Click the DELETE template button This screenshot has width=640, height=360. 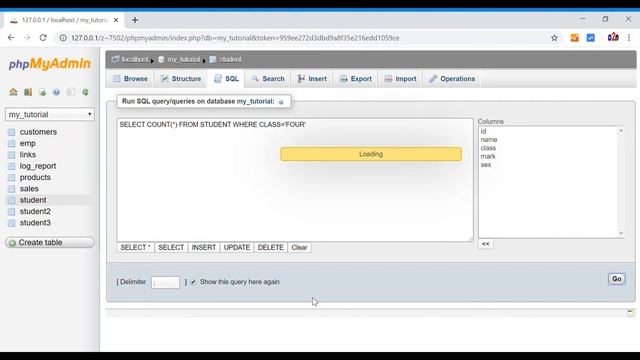pos(271,247)
